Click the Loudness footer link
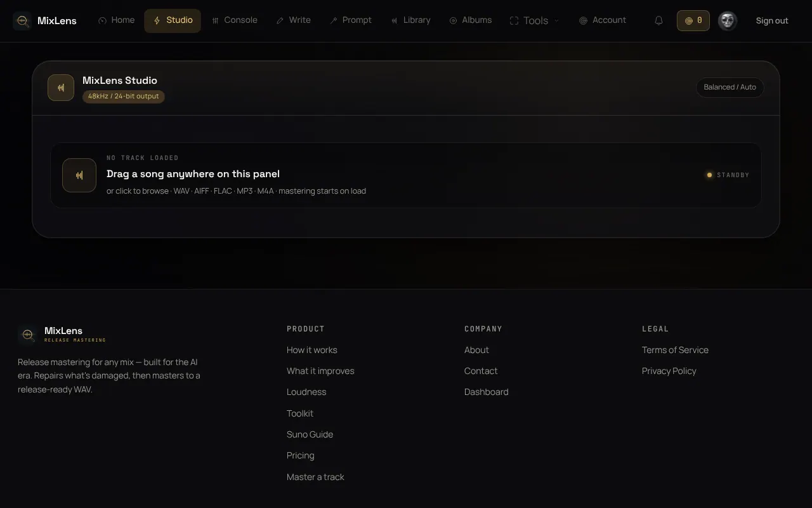This screenshot has width=812, height=508. tap(306, 392)
